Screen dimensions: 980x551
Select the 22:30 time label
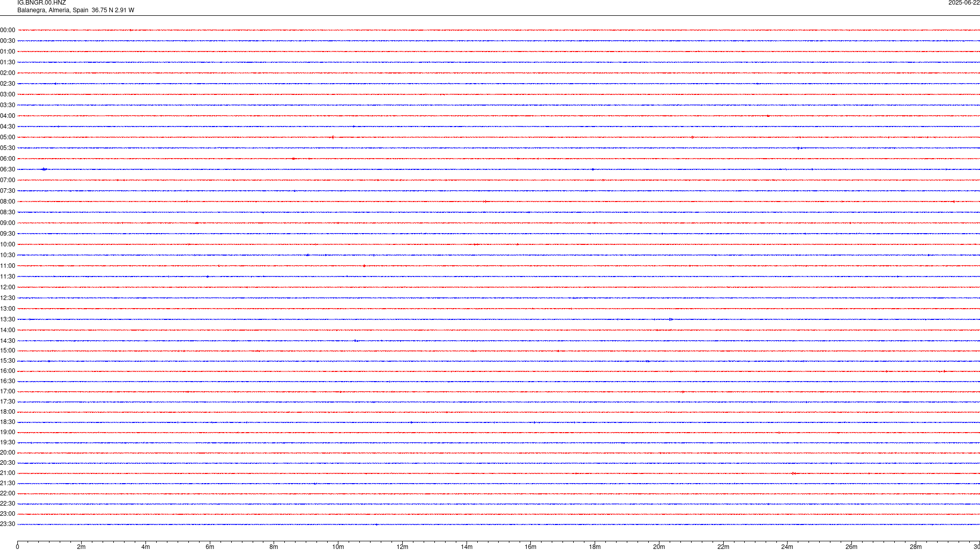pyautogui.click(x=8, y=504)
